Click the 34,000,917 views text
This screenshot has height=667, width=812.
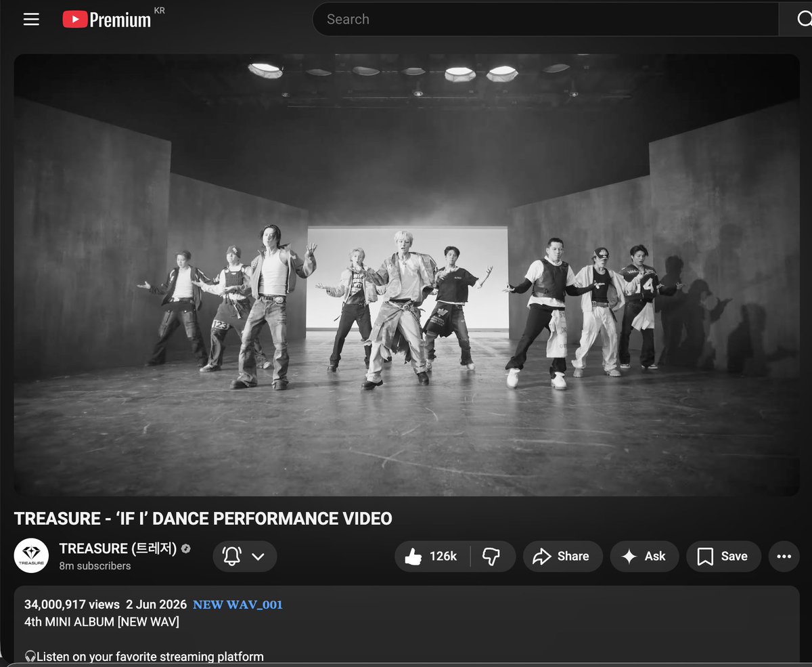click(x=72, y=605)
